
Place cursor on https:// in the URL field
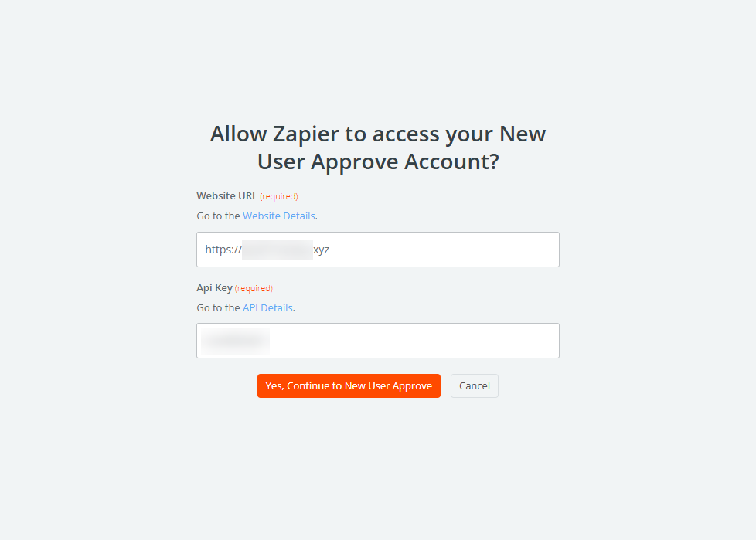pos(223,250)
